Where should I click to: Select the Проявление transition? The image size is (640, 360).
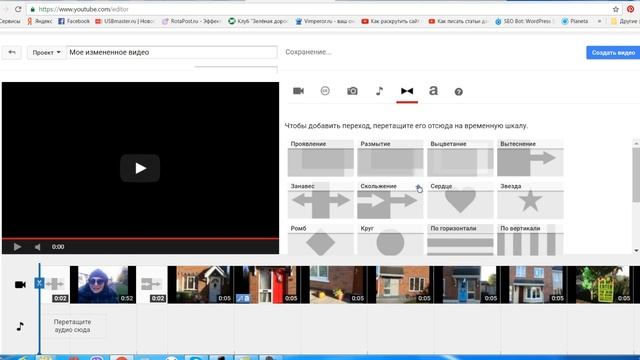click(x=320, y=158)
